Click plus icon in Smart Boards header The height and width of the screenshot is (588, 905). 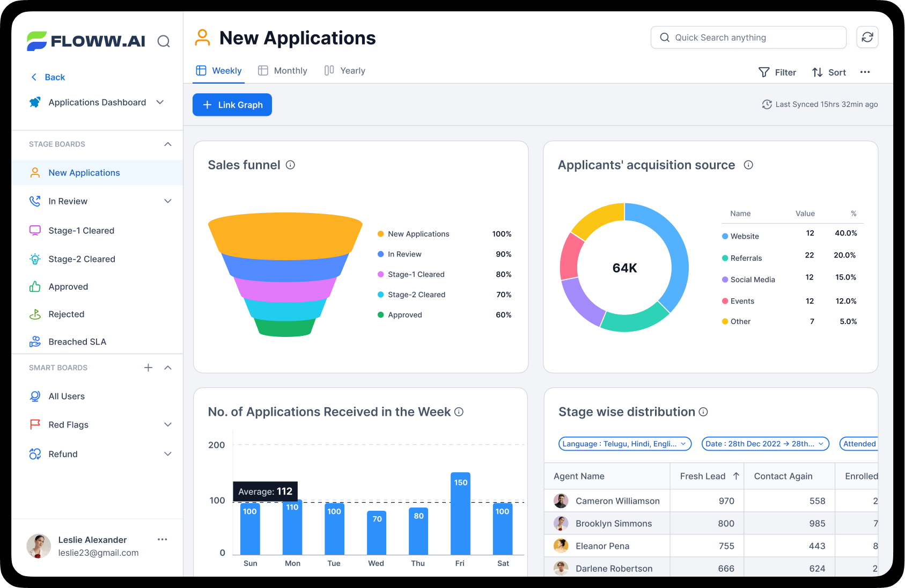[149, 367]
